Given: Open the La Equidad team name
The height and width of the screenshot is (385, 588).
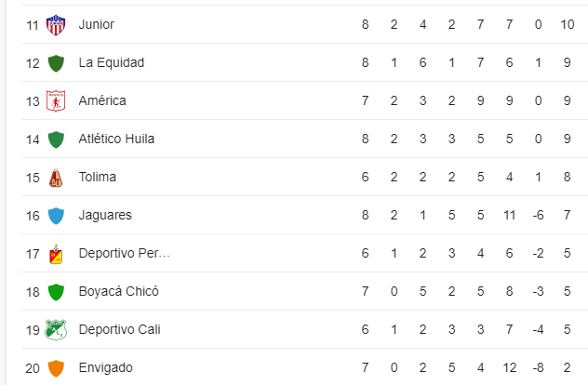Looking at the screenshot, I should point(112,62).
